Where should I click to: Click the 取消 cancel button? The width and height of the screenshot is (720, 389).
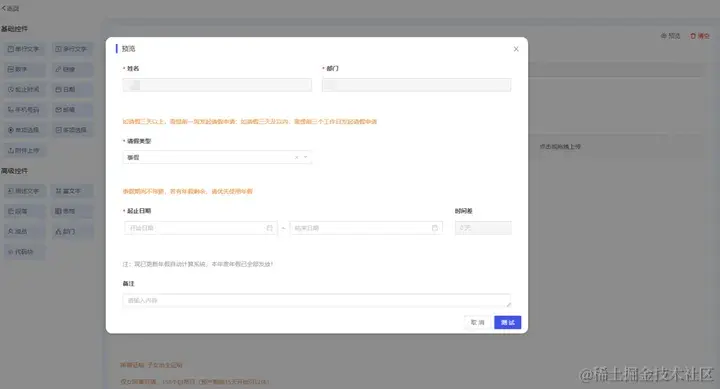click(x=478, y=322)
